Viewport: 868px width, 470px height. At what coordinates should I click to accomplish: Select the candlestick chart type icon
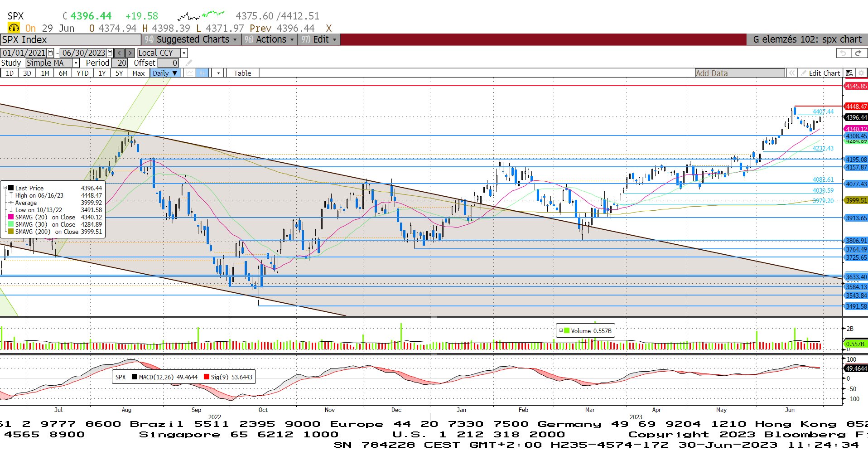coord(203,73)
